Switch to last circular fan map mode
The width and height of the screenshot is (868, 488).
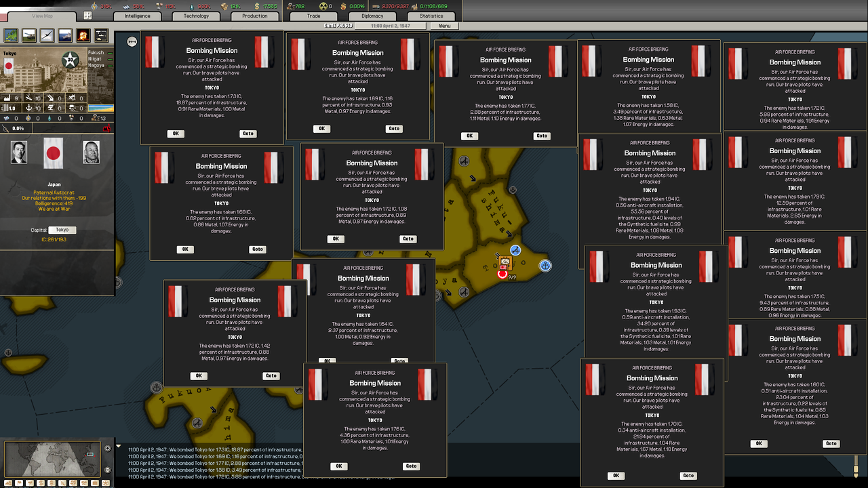[x=106, y=483]
